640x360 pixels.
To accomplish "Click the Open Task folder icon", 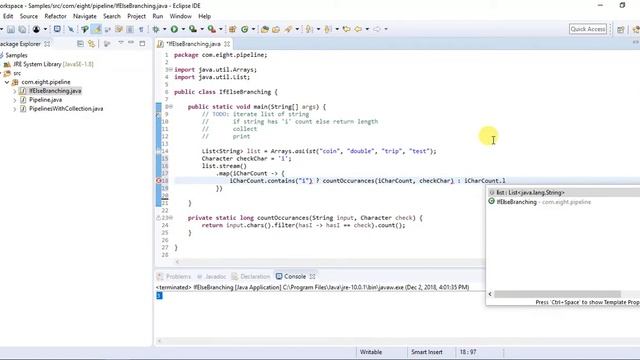I will coord(276,29).
